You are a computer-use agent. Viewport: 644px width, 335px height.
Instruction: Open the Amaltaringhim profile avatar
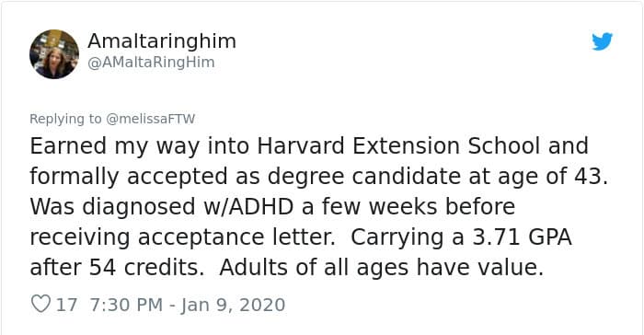pyautogui.click(x=54, y=54)
